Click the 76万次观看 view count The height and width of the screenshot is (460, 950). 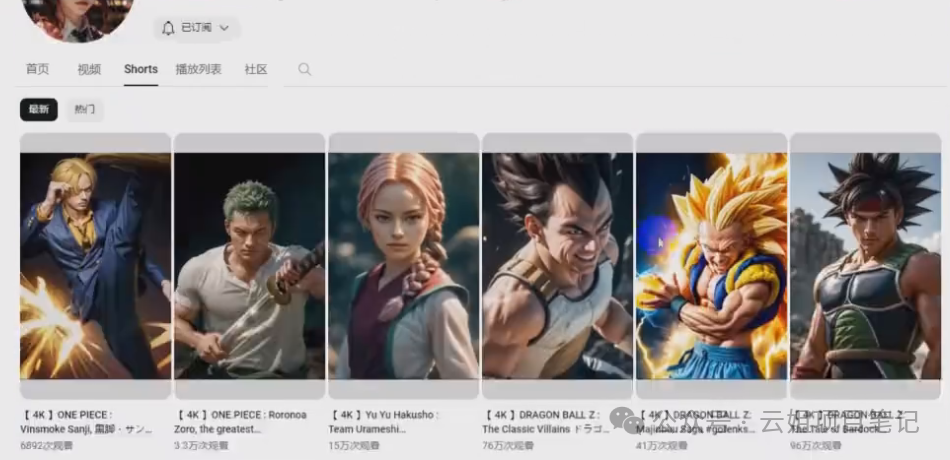click(x=508, y=445)
